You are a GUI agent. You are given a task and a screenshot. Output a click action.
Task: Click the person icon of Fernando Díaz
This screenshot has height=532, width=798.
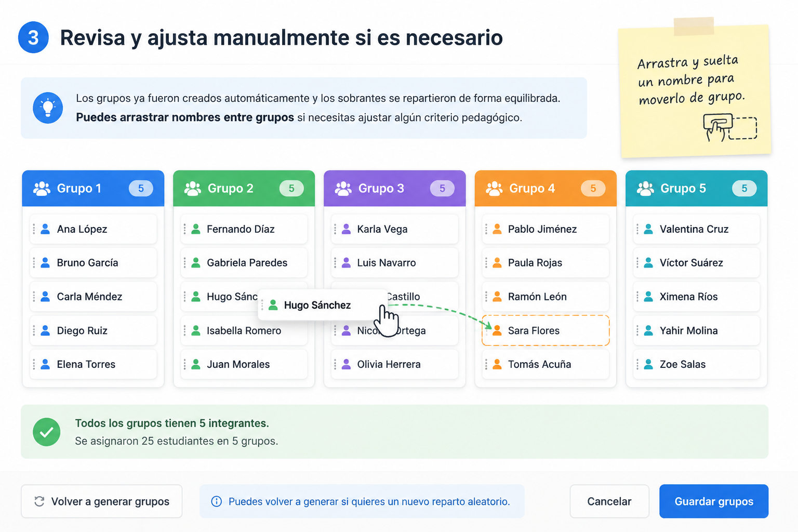point(196,229)
